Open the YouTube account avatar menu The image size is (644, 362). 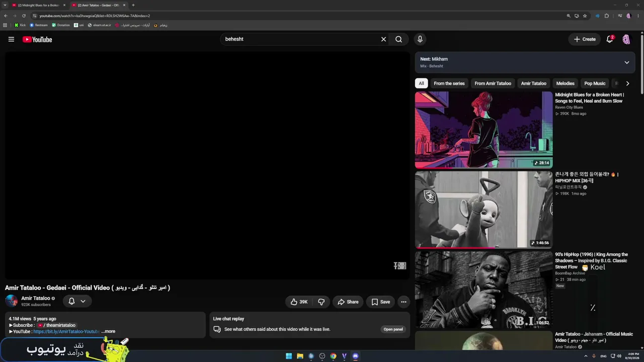coord(626,39)
